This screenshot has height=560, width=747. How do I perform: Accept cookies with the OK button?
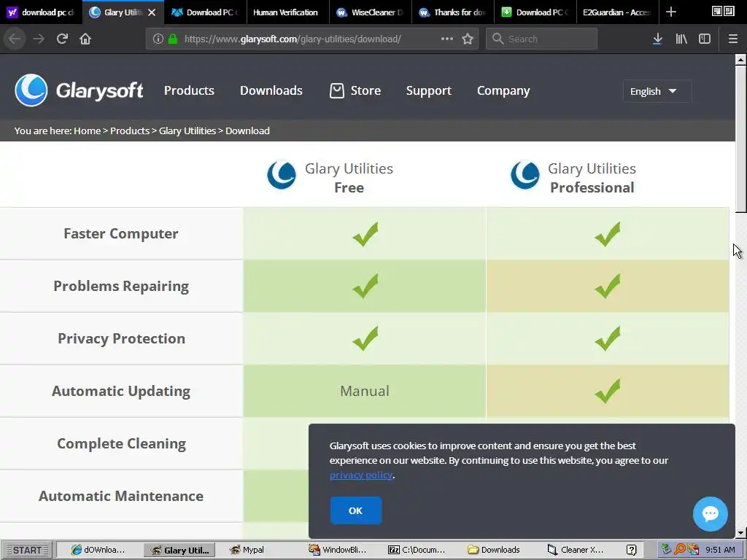pyautogui.click(x=356, y=510)
